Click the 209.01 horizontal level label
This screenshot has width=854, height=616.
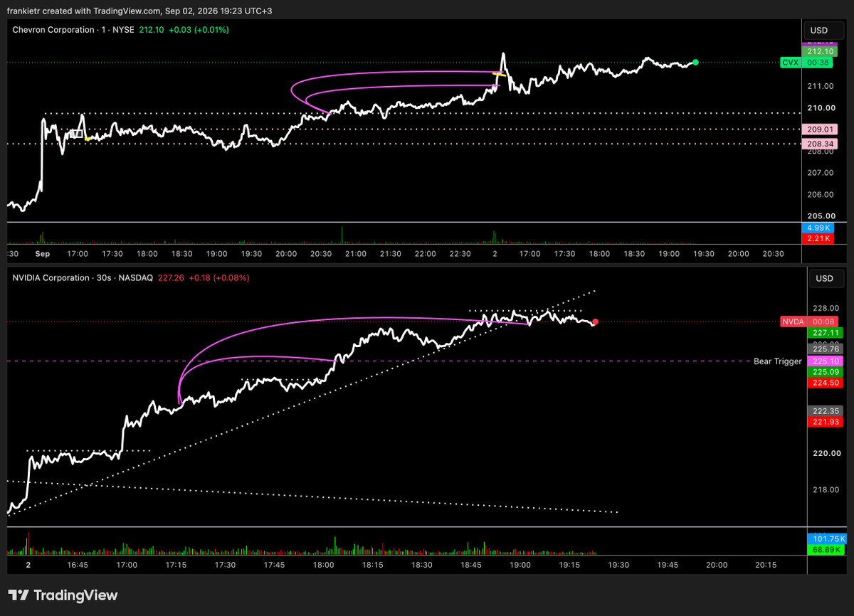click(x=821, y=129)
